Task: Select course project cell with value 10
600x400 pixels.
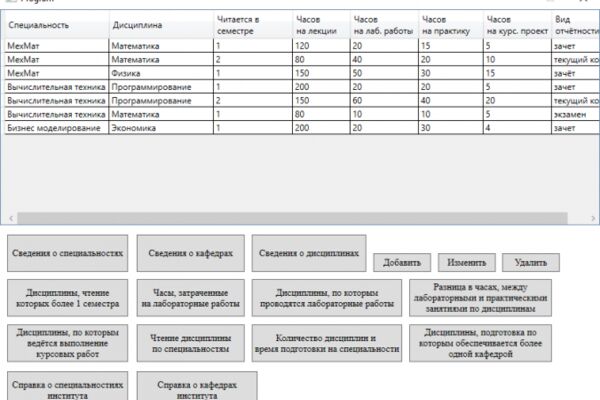Action: tap(517, 60)
